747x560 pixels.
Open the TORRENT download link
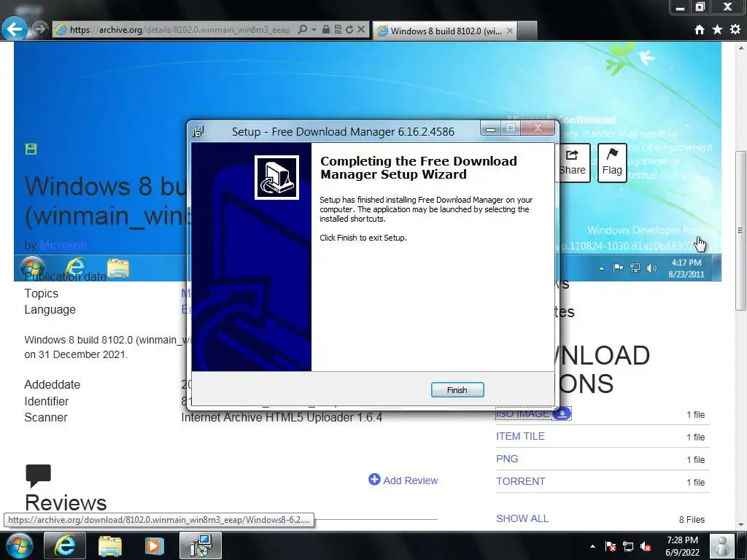click(x=520, y=481)
